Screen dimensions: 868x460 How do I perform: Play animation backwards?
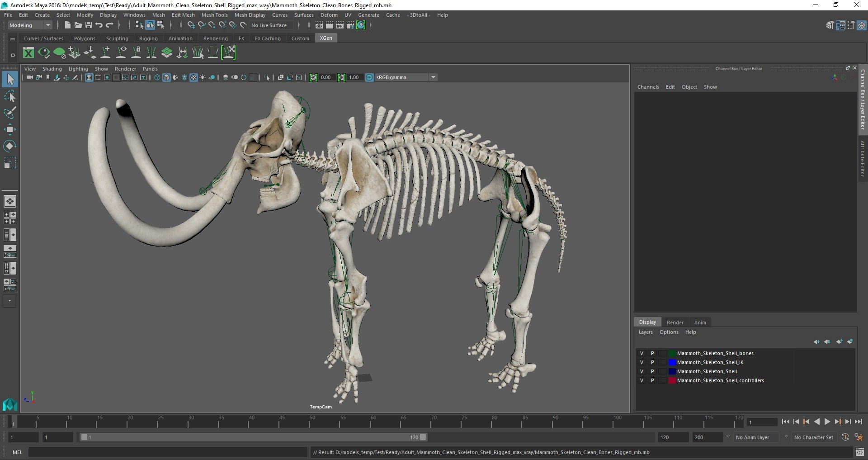(816, 422)
